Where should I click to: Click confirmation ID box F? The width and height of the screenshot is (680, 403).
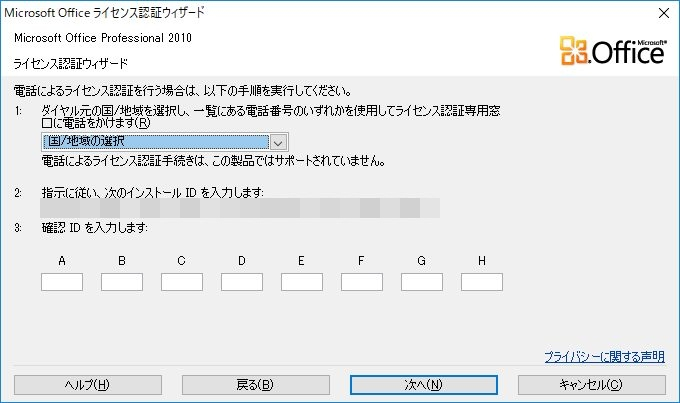pos(361,282)
